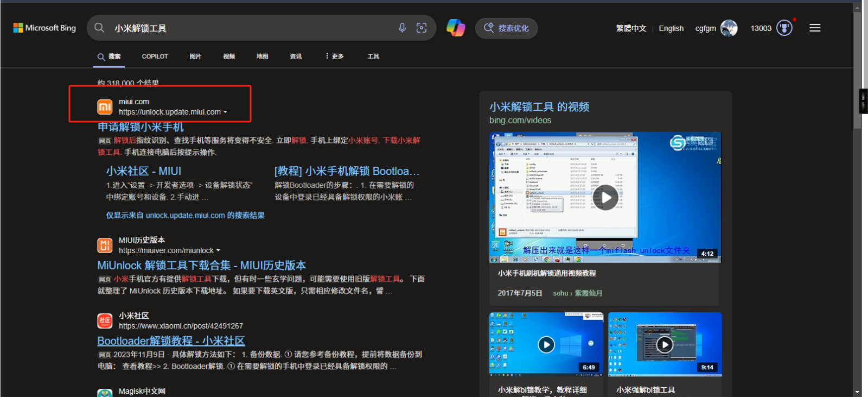Open the 工具 search tools
Viewport: 868px width, 397px height.
click(x=373, y=56)
